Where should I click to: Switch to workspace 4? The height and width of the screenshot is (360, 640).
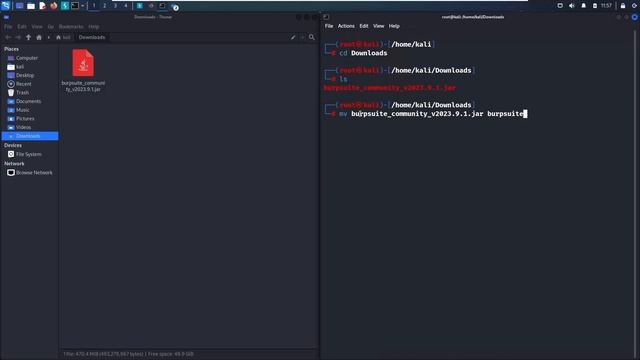126,6
